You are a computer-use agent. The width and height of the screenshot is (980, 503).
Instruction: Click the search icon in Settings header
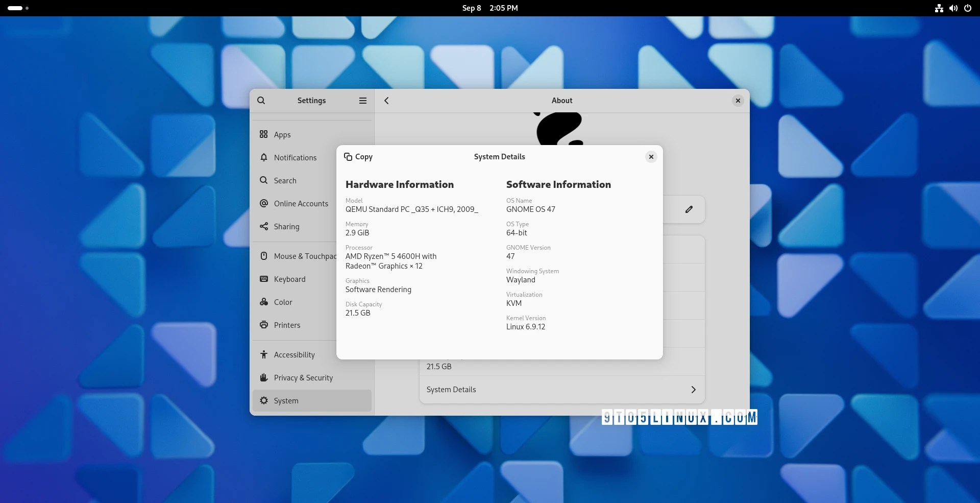coord(261,101)
